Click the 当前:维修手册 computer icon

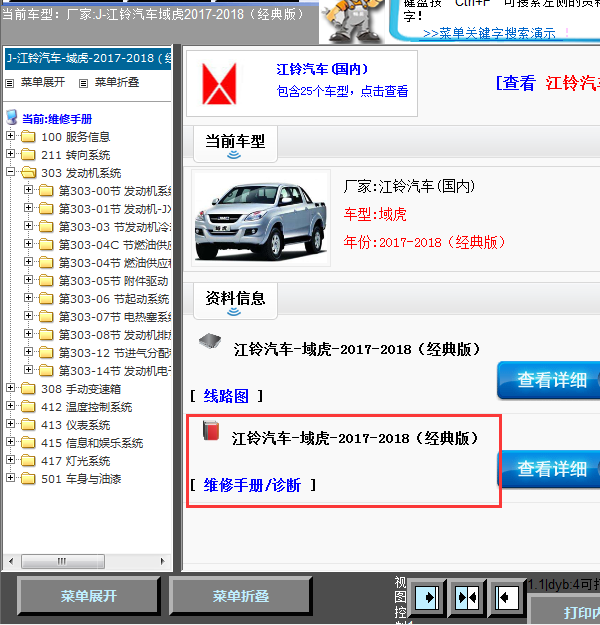12,118
